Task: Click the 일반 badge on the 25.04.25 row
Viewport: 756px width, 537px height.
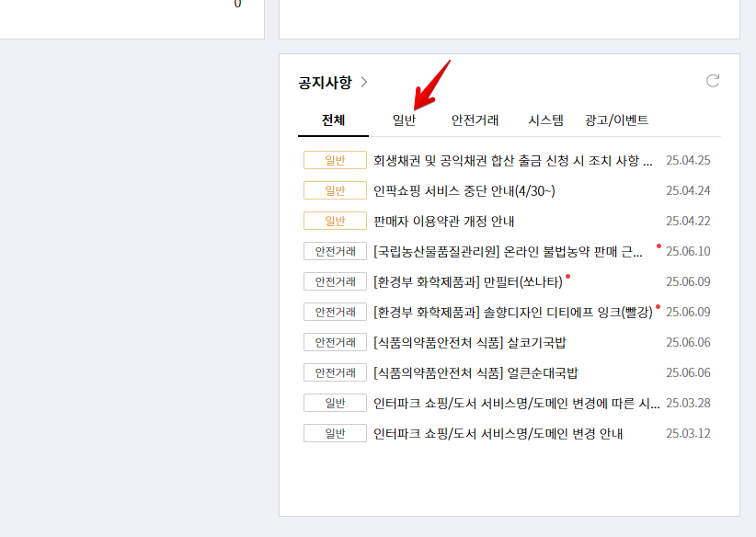Action: (335, 161)
